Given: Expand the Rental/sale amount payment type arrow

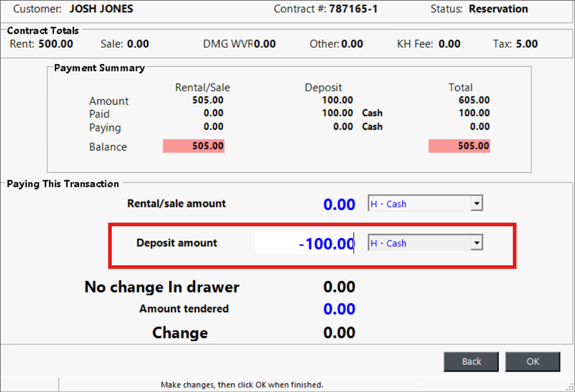Looking at the screenshot, I should [477, 204].
